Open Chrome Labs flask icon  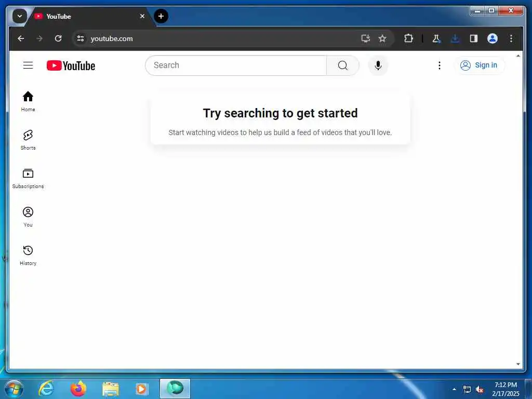pos(436,38)
